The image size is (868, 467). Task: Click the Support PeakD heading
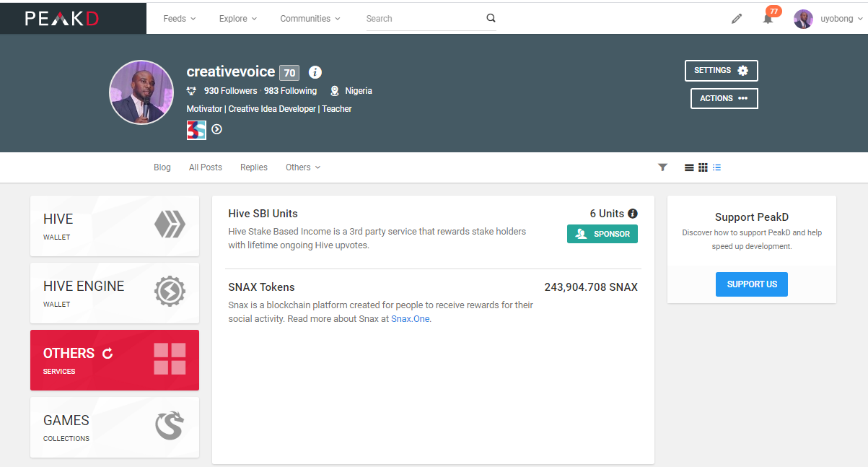[752, 217]
